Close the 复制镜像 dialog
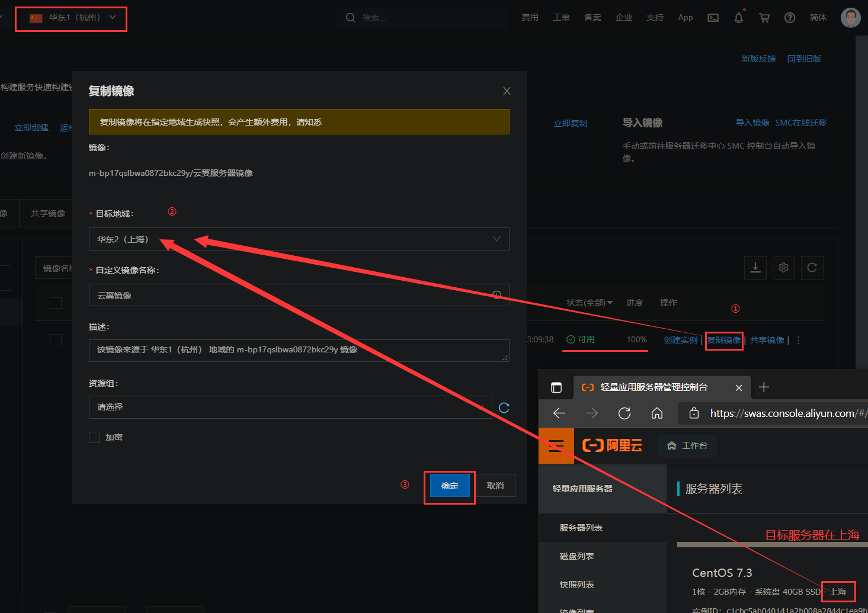 (x=507, y=91)
